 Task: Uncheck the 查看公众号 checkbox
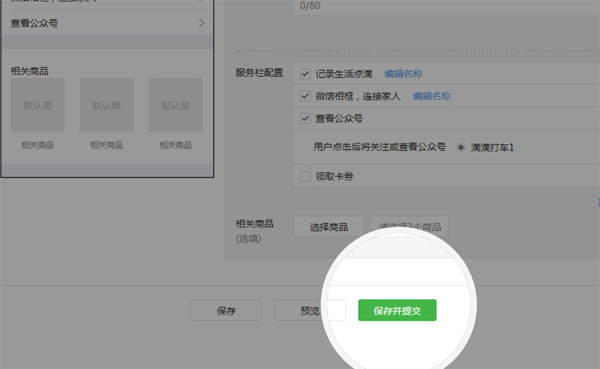point(305,118)
